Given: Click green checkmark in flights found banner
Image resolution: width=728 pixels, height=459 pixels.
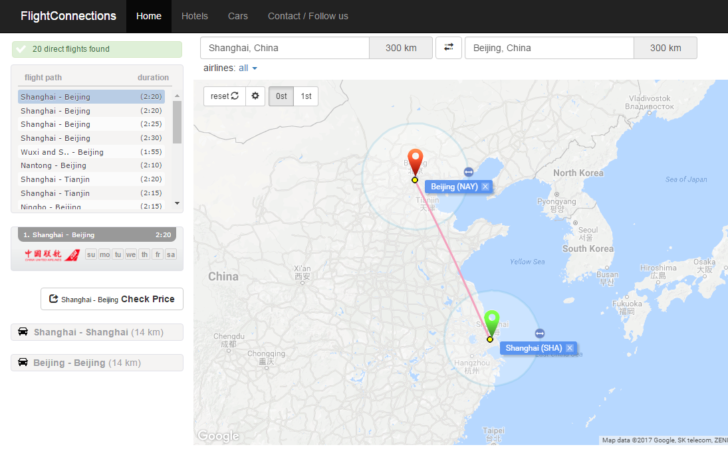Looking at the screenshot, I should (x=21, y=49).
